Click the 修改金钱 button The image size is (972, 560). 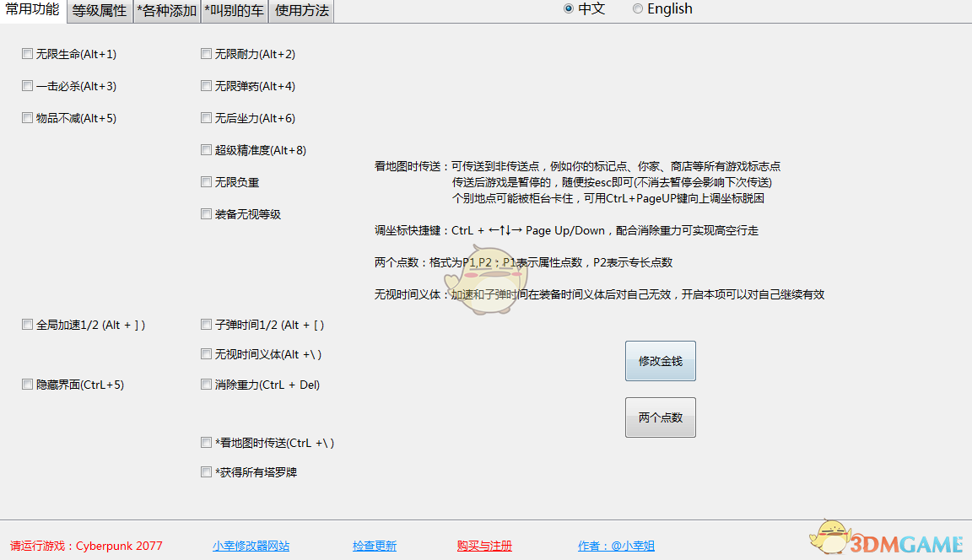coord(660,360)
